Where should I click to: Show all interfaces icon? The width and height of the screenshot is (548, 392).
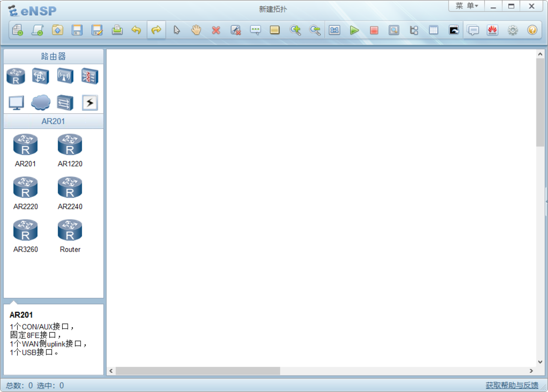[414, 30]
